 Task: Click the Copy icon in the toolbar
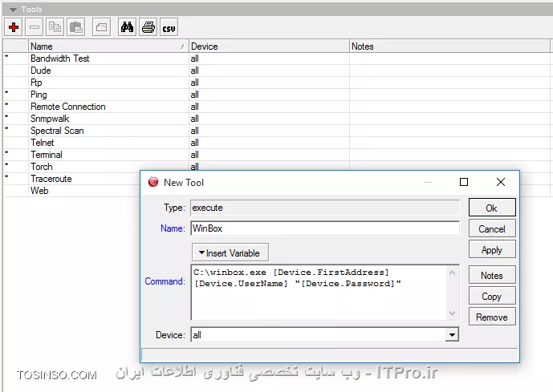(x=55, y=27)
